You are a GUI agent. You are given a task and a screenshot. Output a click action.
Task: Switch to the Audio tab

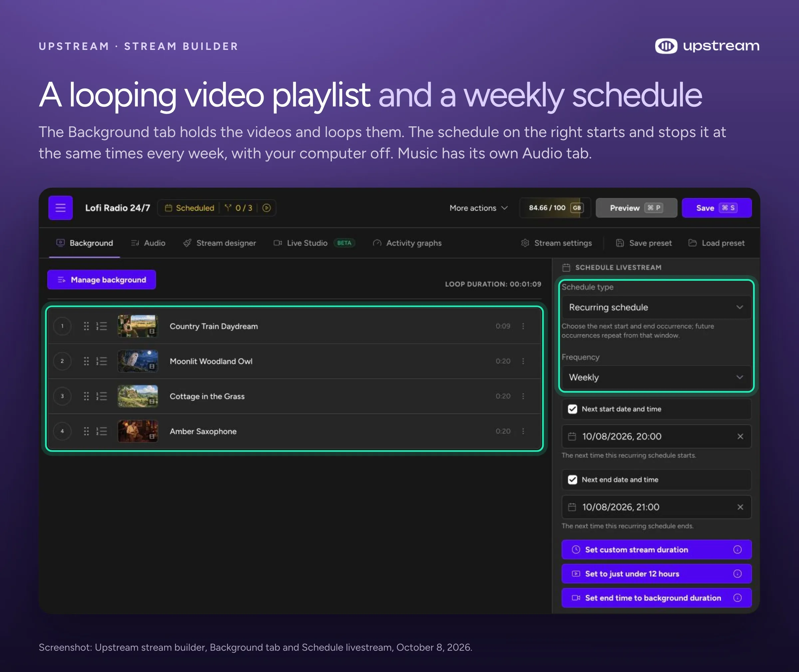pos(148,243)
